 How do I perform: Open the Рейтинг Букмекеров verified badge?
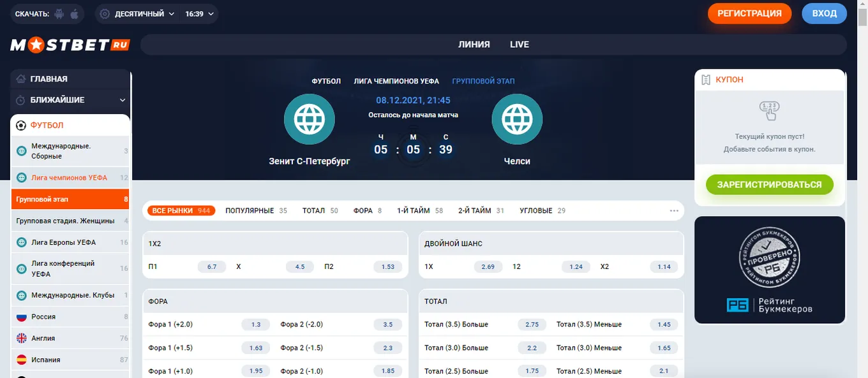pyautogui.click(x=770, y=270)
